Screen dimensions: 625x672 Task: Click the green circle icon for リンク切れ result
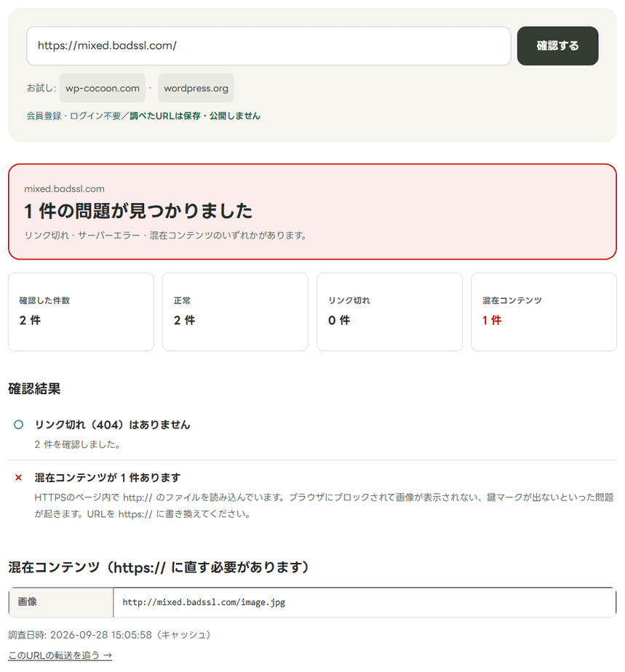click(18, 425)
